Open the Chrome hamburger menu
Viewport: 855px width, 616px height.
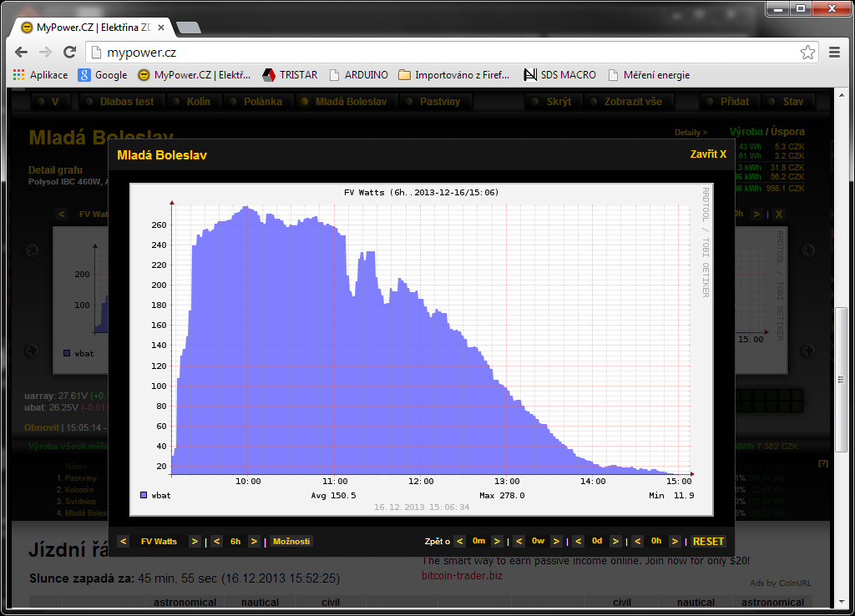pyautogui.click(x=834, y=53)
